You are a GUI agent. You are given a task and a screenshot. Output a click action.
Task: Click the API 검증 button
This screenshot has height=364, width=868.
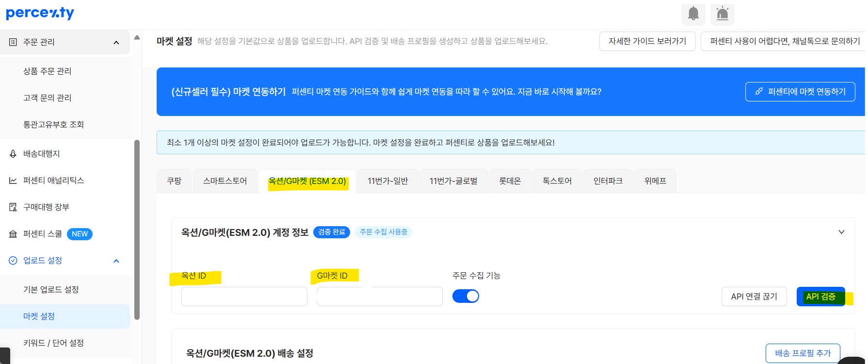(821, 297)
